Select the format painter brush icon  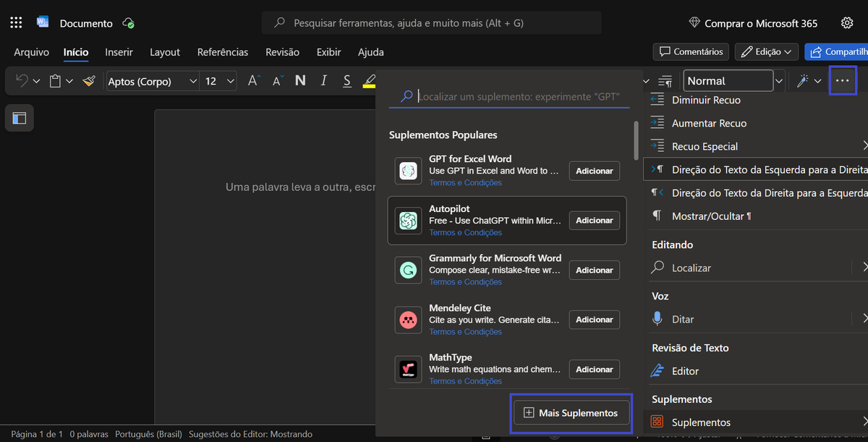click(x=88, y=80)
